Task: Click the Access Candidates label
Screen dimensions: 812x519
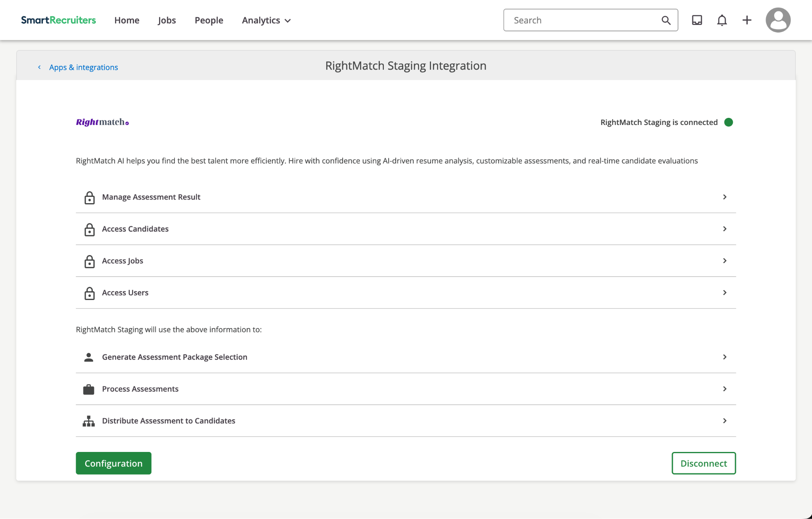Action: [x=135, y=229]
